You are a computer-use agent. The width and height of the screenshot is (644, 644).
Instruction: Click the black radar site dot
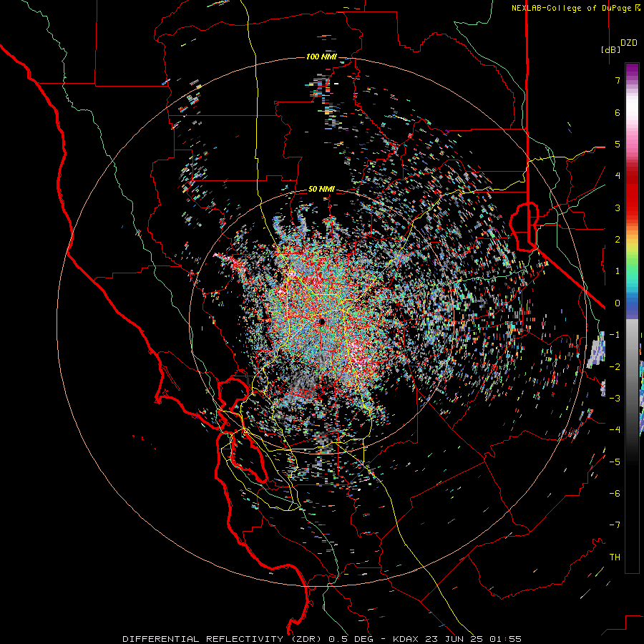coord(321,321)
